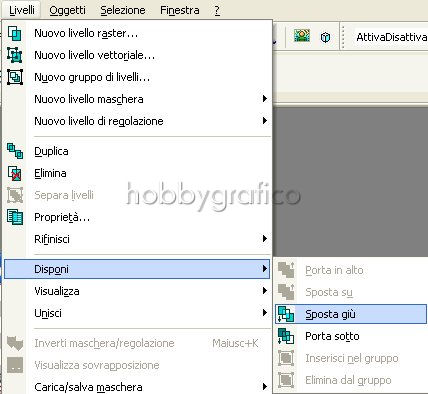Viewport: 428px width, 394px height.
Task: Click the Porta in alto icon
Action: (x=286, y=270)
